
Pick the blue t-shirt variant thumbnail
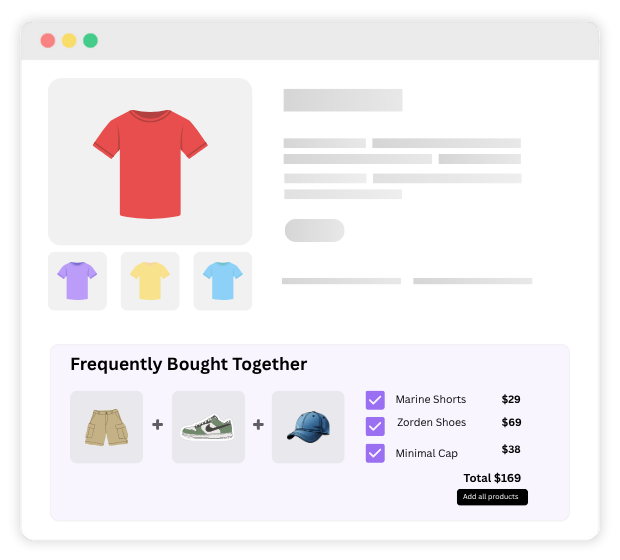point(223,281)
